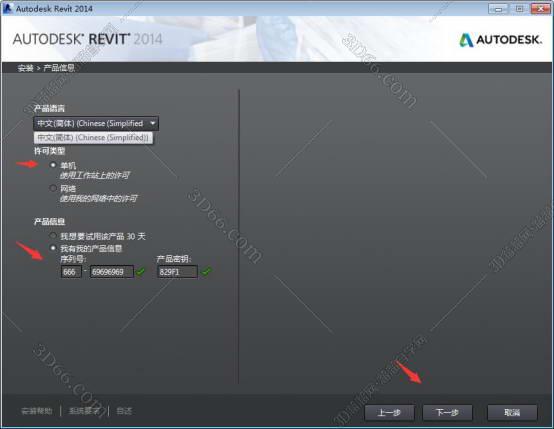554x429 pixels.
Task: Open the 系统要求 system requirements link
Action: click(84, 411)
